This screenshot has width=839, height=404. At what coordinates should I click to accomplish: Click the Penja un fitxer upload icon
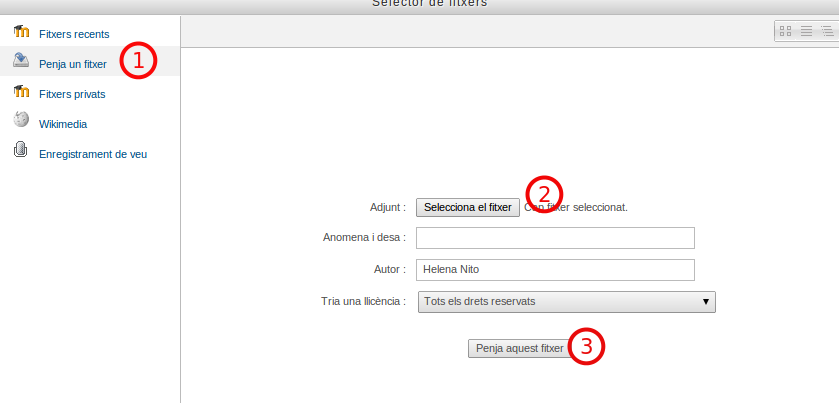point(21,61)
